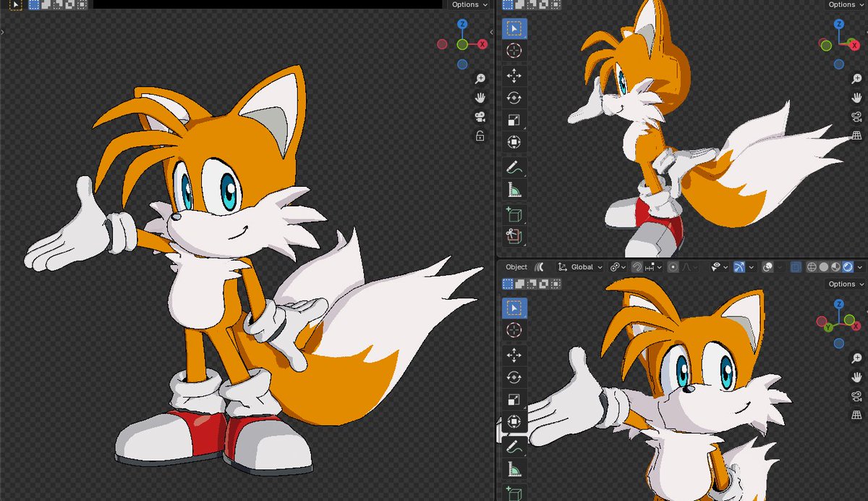Click the blue Z axis in left viewport gizmo
Image resolution: width=868 pixels, height=501 pixels.
tap(462, 25)
